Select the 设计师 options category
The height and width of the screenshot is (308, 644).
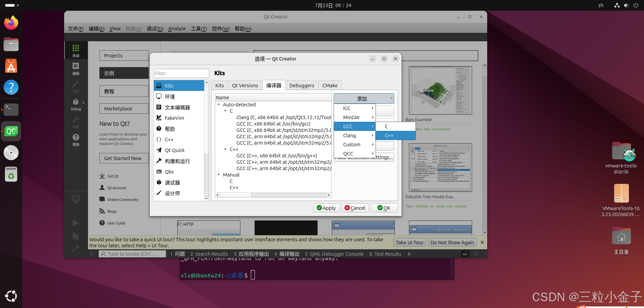pyautogui.click(x=179, y=193)
